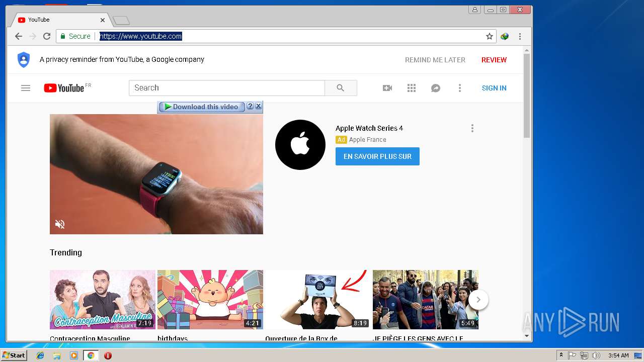Open the YouTube hamburger guide menu
The width and height of the screenshot is (644, 362).
click(x=26, y=88)
